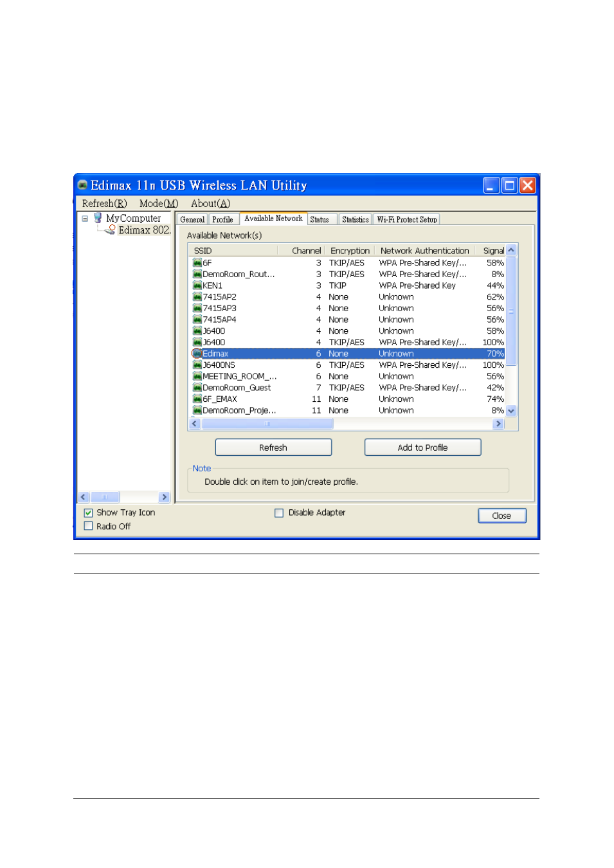Click the network icon beside 7415AP3
The height and width of the screenshot is (868, 614).
point(197,309)
